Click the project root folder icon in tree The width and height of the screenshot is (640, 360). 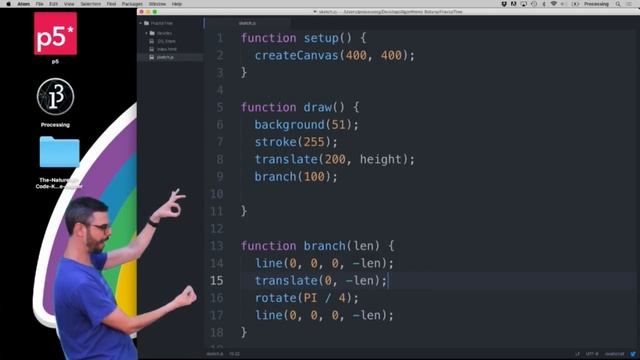click(x=147, y=23)
